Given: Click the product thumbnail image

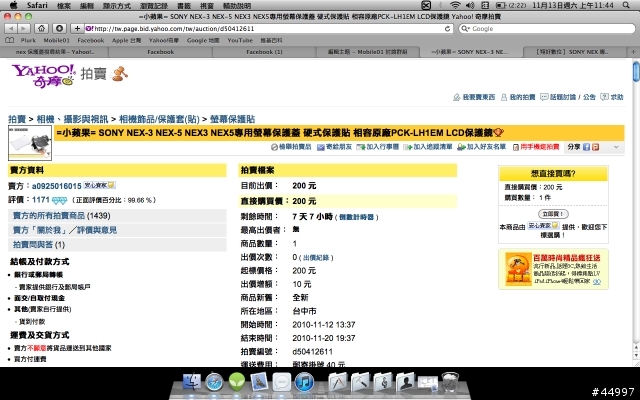Looking at the screenshot, I should pyautogui.click(x=30, y=143).
